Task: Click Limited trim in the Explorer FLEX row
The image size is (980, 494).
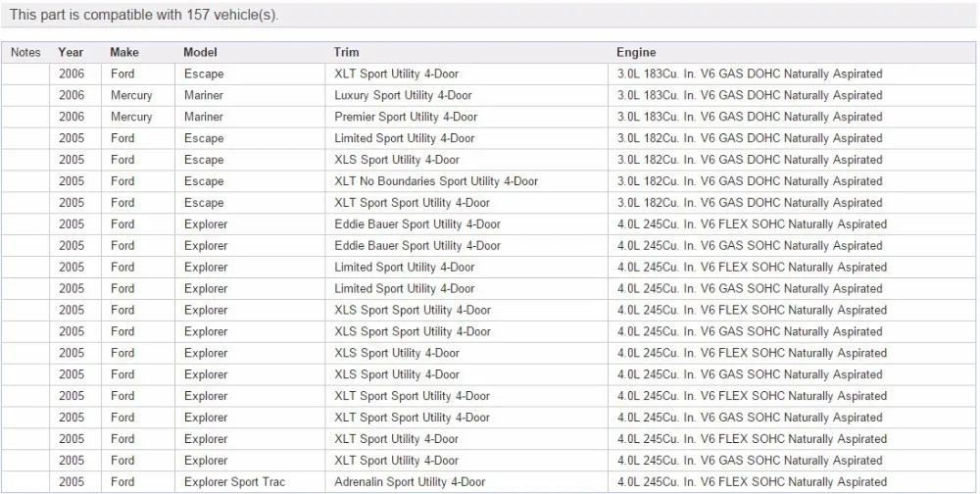Action: (x=405, y=267)
